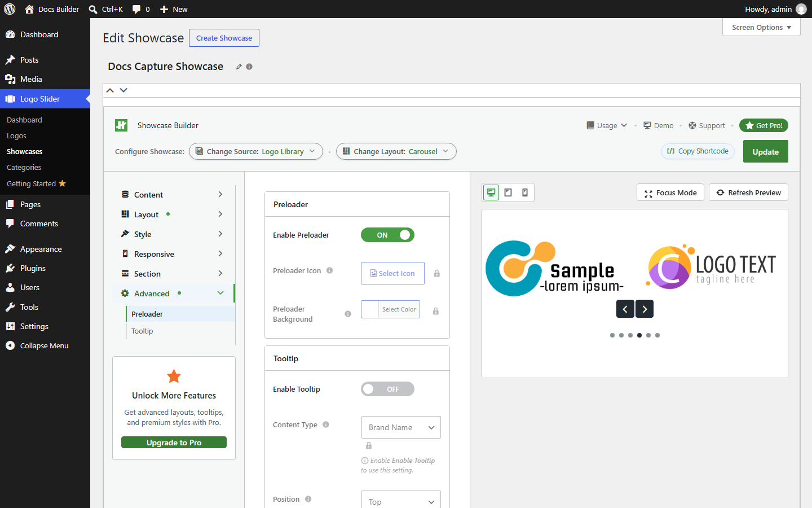Select Tooltip sub-item under Advanced

[x=142, y=331]
